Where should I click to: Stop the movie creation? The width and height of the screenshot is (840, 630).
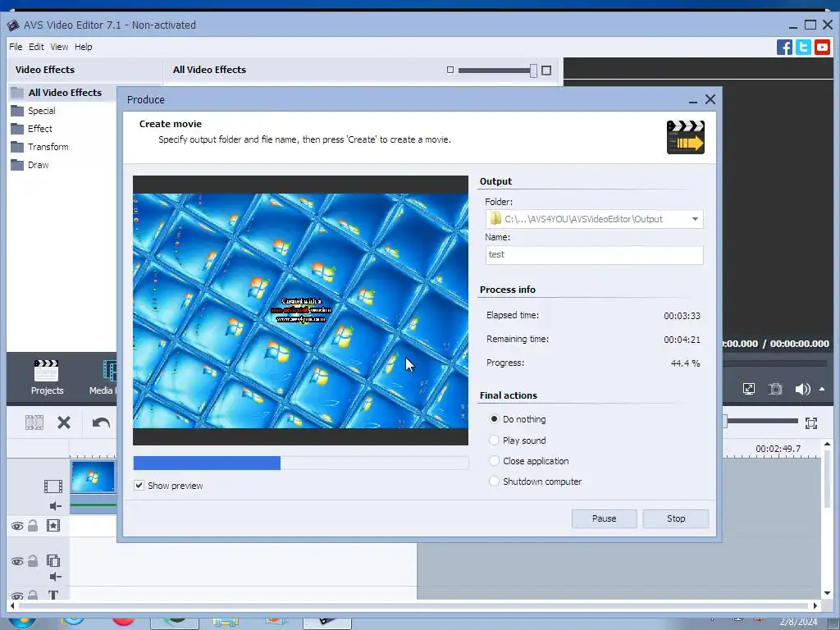click(x=676, y=518)
